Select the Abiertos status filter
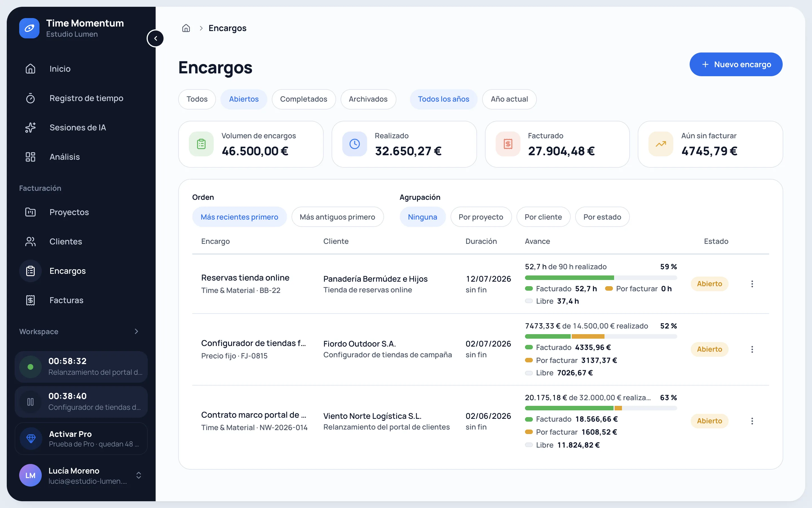812x508 pixels. pyautogui.click(x=244, y=99)
